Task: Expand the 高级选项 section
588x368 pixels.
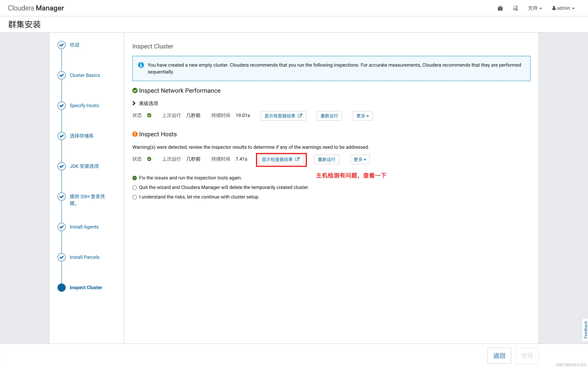Action: 145,103
